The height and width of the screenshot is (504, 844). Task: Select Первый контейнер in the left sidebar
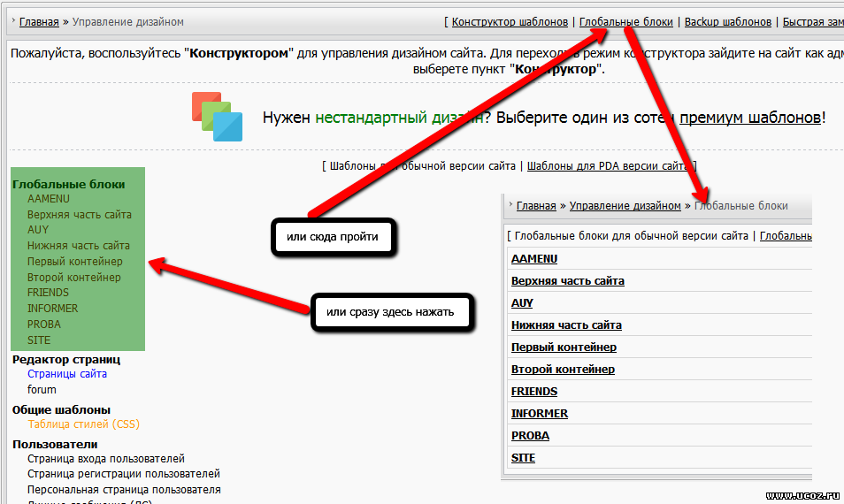tap(74, 262)
